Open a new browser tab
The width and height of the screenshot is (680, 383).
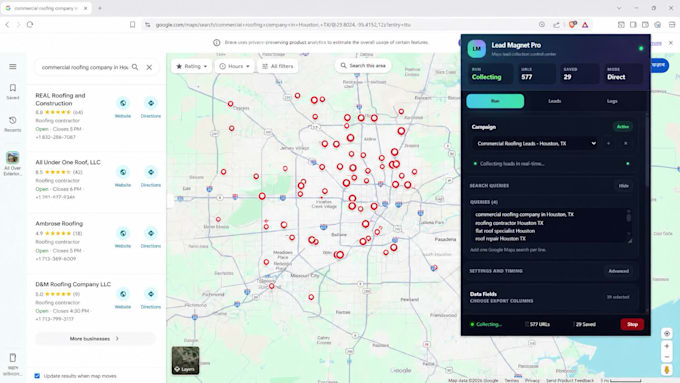pos(100,8)
